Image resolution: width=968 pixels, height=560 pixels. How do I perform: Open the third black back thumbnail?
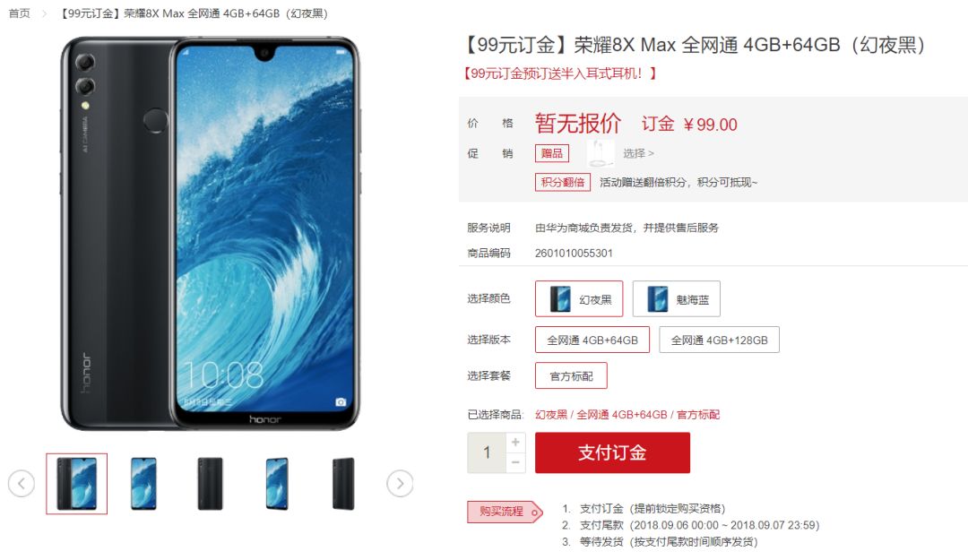[210, 484]
